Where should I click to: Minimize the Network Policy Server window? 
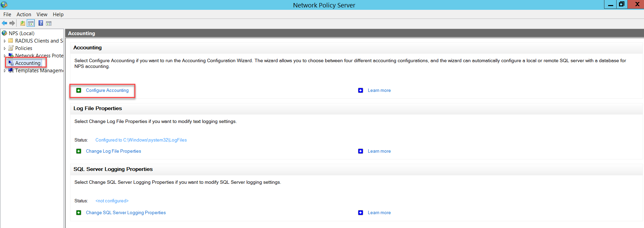tap(610, 4)
